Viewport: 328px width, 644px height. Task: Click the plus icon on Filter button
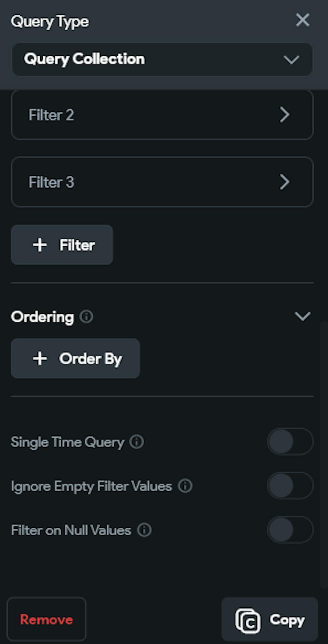[40, 245]
